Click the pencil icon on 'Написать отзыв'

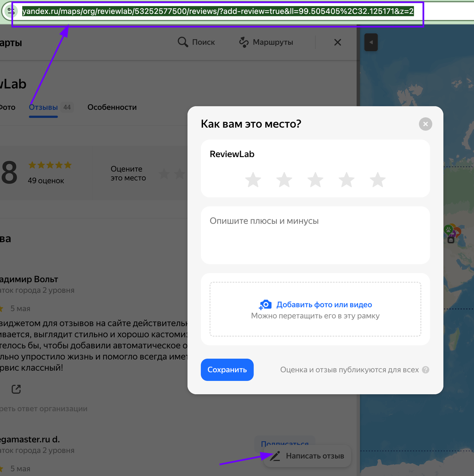(x=275, y=456)
